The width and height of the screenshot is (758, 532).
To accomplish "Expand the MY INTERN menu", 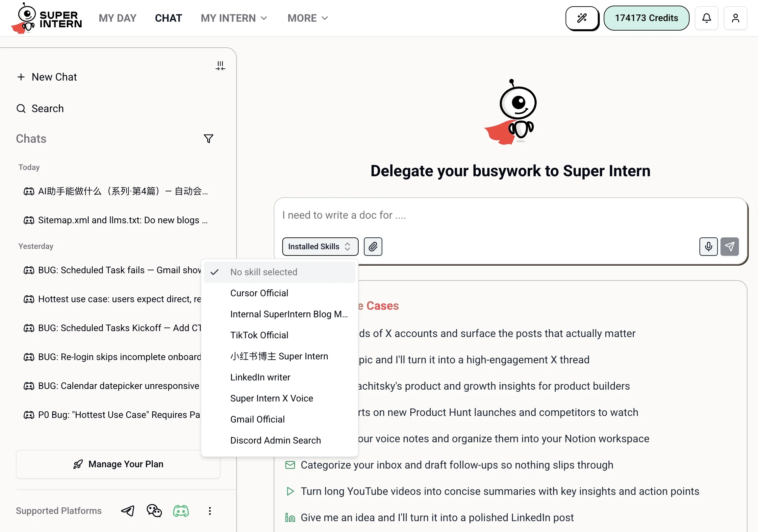I will 234,18.
